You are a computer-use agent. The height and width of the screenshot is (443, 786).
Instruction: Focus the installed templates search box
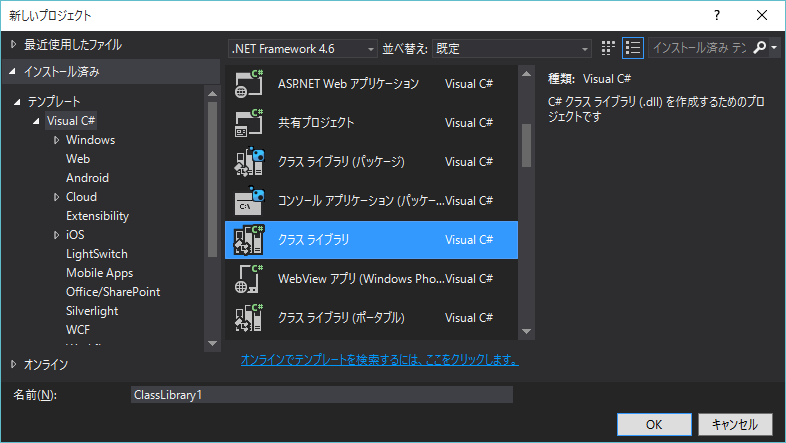(x=699, y=48)
